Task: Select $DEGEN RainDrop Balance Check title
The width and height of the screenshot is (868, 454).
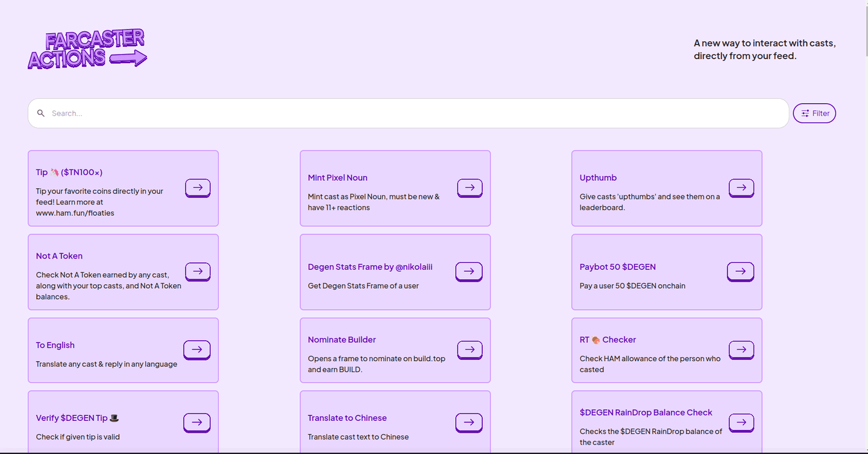Action: click(x=646, y=413)
